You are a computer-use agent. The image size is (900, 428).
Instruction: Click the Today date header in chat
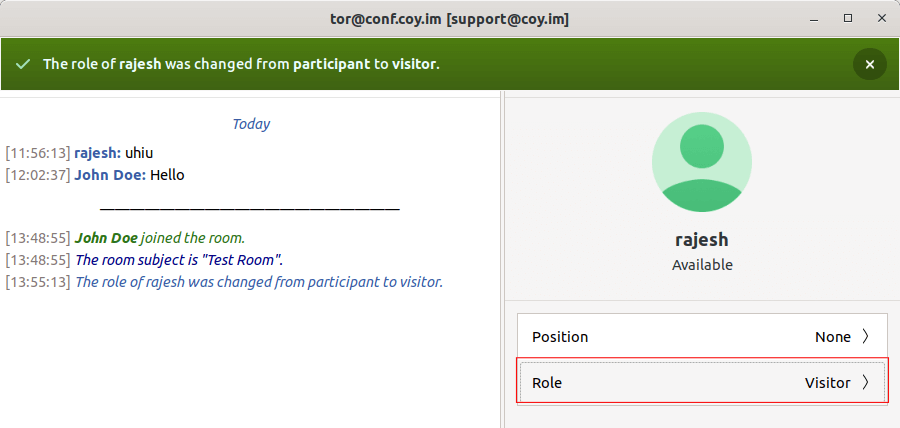251,124
